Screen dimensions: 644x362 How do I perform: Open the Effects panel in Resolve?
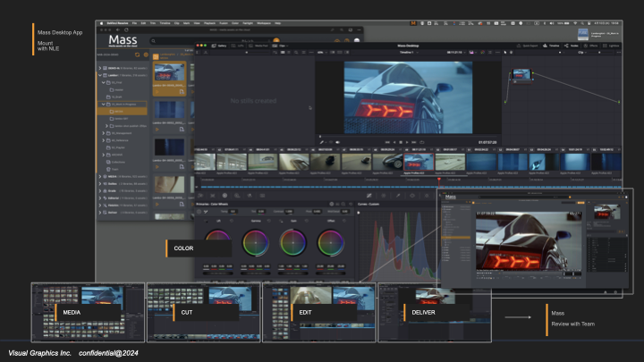[590, 46]
